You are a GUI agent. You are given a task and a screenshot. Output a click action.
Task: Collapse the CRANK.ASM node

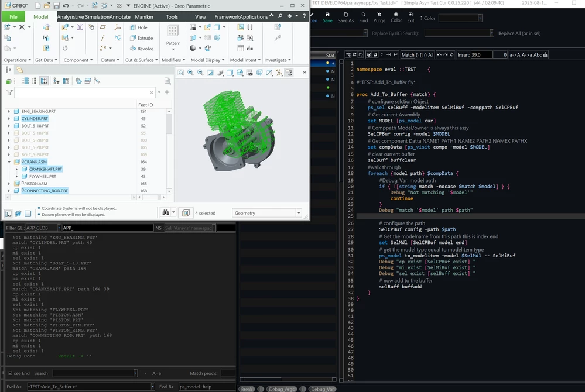click(9, 161)
